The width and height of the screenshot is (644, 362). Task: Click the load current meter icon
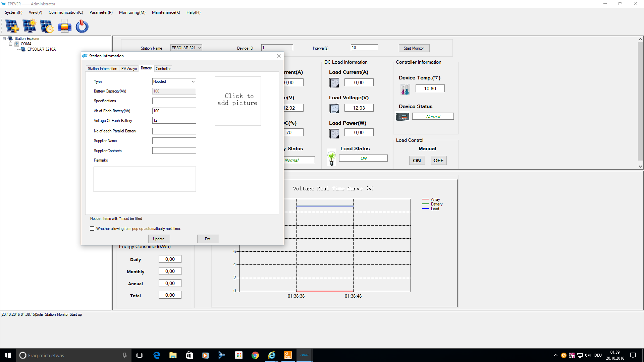(334, 83)
